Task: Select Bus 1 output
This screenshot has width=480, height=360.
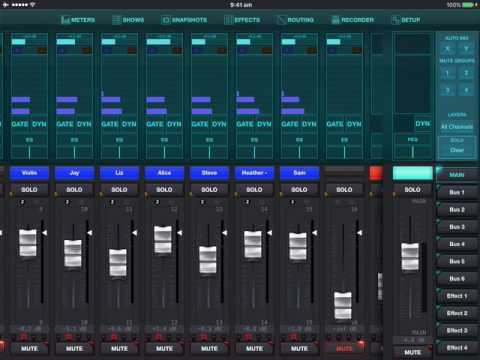Action: 457,192
